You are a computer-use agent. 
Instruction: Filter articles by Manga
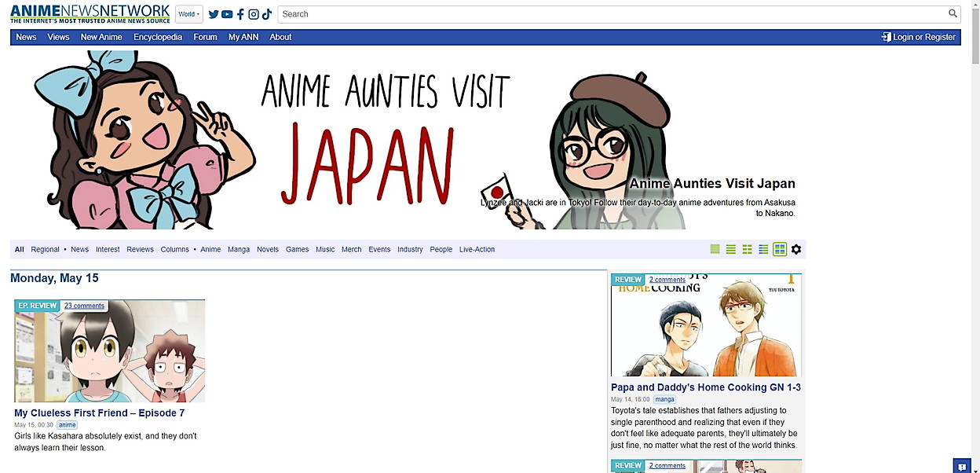coord(239,249)
